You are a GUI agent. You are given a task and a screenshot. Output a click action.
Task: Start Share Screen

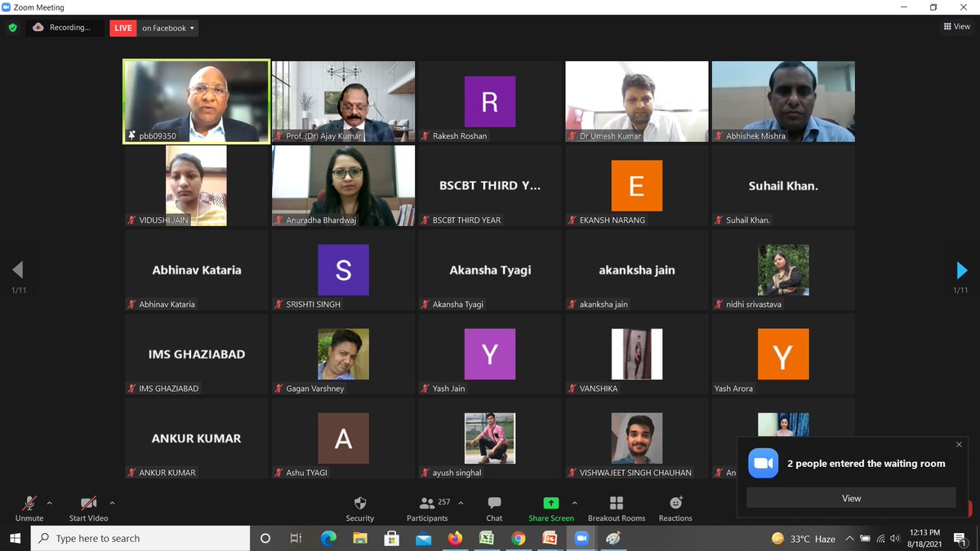551,508
